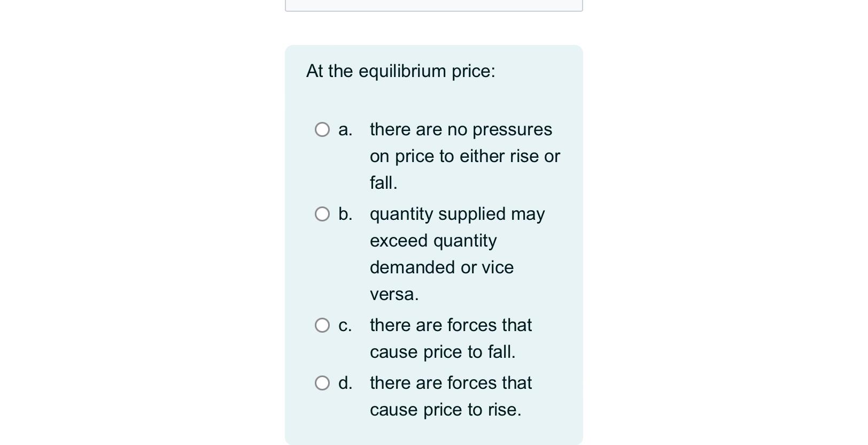Click answer text 'quantity supplied may'
868x445 pixels.
457,214
